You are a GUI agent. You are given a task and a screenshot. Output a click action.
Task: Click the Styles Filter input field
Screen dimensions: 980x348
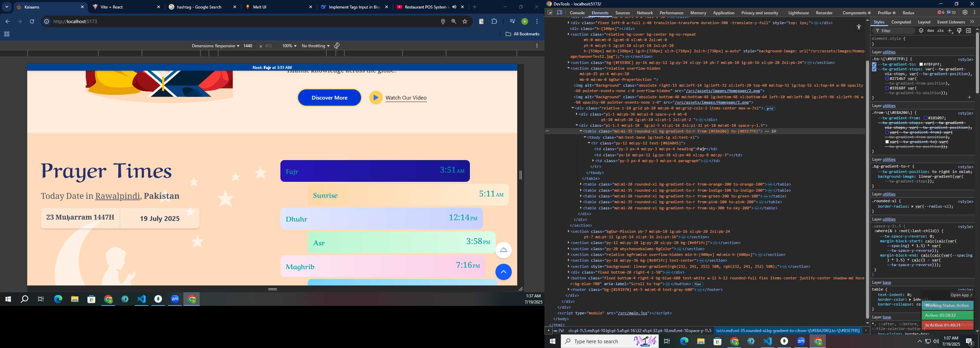click(x=894, y=31)
